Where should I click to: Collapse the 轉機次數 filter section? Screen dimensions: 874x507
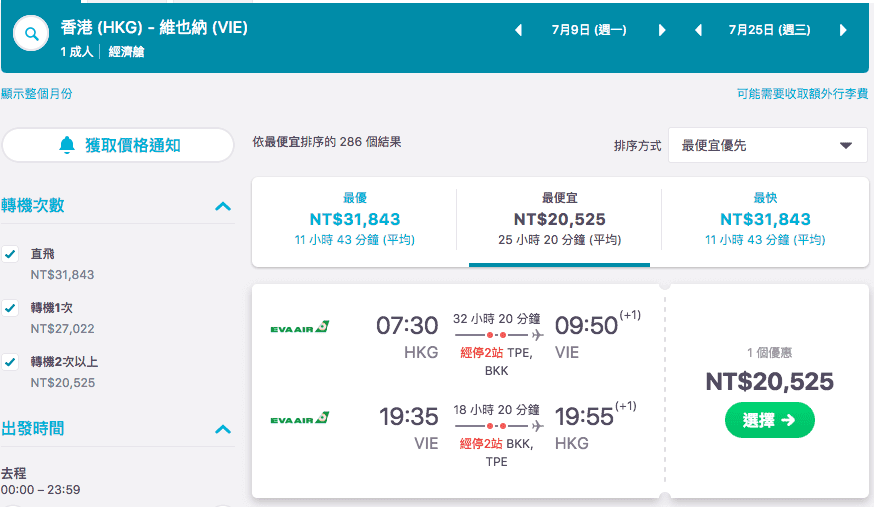point(223,206)
